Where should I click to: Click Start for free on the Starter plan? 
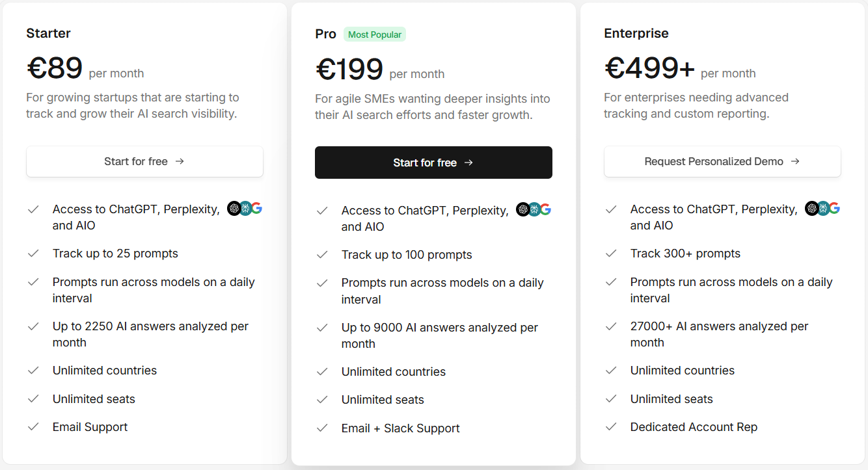pos(144,161)
